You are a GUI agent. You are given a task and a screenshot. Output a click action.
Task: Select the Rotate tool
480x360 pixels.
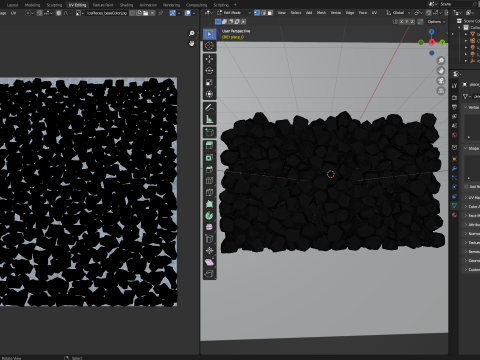209,71
